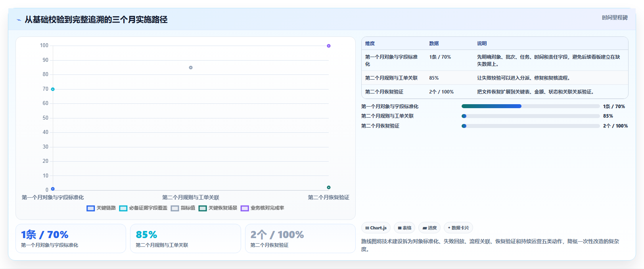
Task: Open the 2个 / 100% summary card
Action: coord(300,238)
